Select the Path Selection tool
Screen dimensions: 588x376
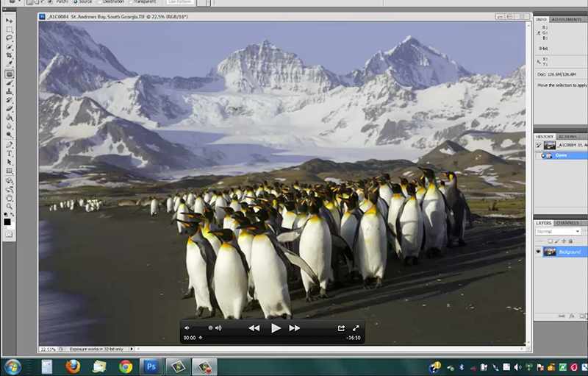10,162
